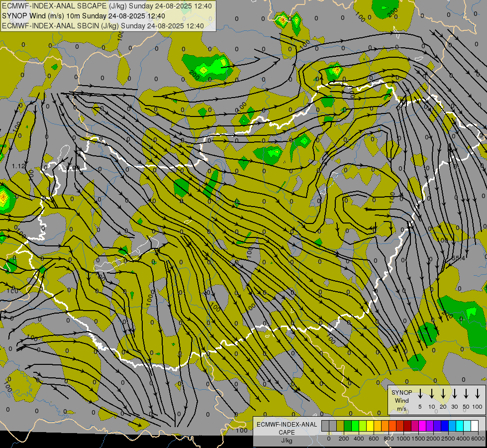This screenshot has height=448, width=487.
Task: Click the 1500 tick label on CAPE scale
Action: (x=418, y=439)
